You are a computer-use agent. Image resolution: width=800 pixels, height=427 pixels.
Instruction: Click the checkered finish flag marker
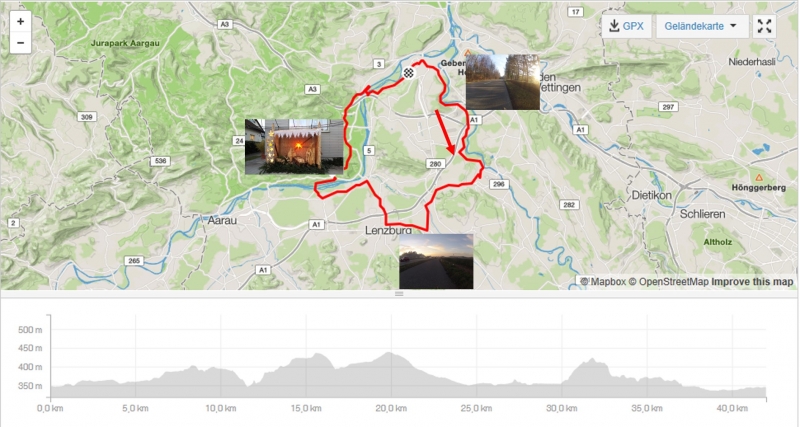click(409, 73)
